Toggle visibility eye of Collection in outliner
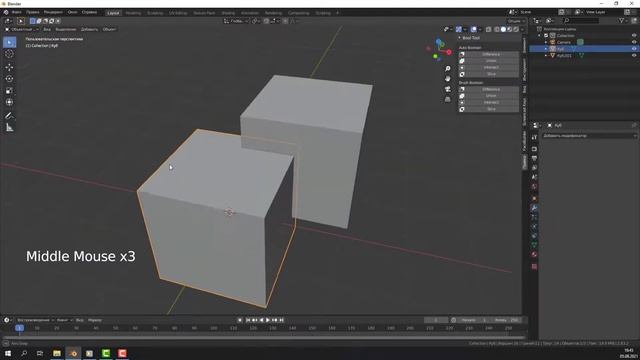Viewport: 640px width, 360px height. (634, 36)
